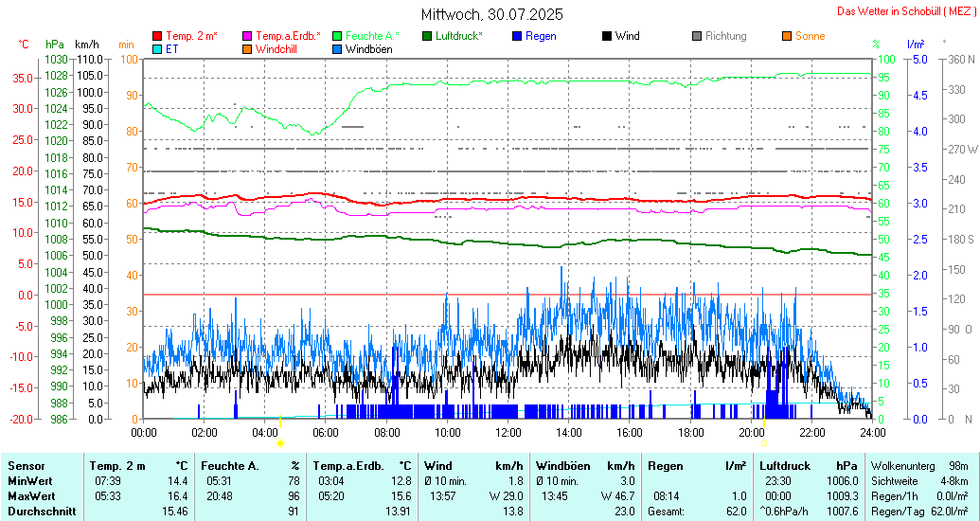This screenshot has height=521, width=980.
Task: Click the red Temp. 2 m legend swatch
Action: [x=157, y=36]
